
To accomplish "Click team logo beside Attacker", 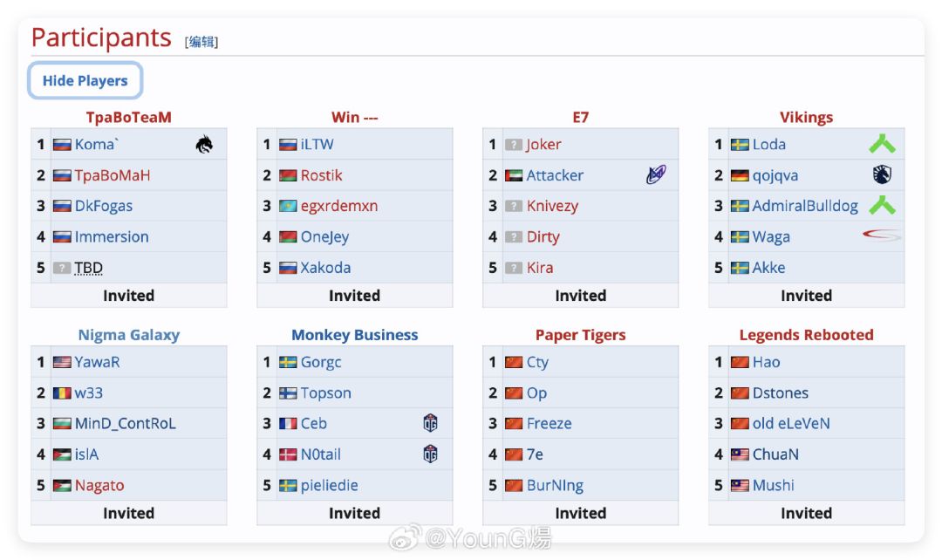I will (x=656, y=175).
